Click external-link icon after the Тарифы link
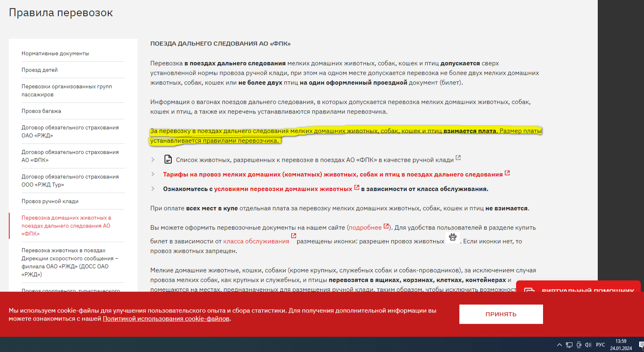Viewport: 644px width, 352px height. [x=507, y=173]
